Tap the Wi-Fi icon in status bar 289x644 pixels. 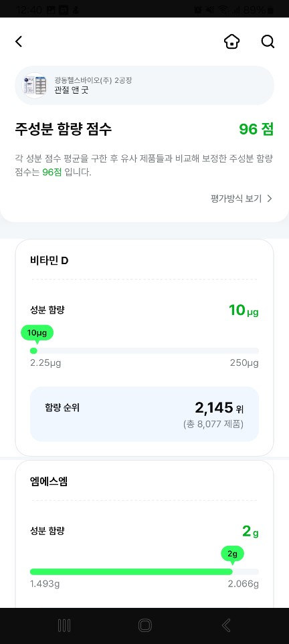click(x=223, y=9)
